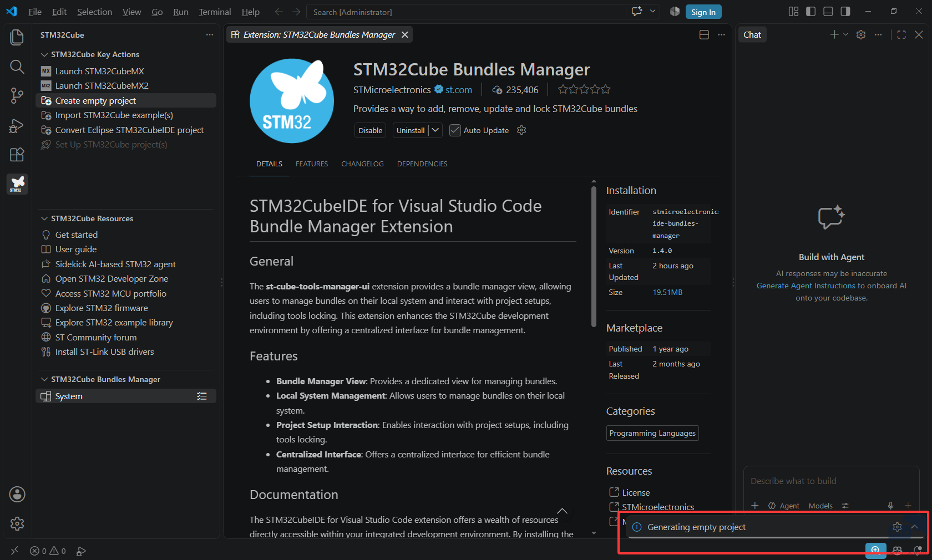Viewport: 932px width, 560px height.
Task: Open the Explorer view in the activity bar
Action: click(x=17, y=37)
